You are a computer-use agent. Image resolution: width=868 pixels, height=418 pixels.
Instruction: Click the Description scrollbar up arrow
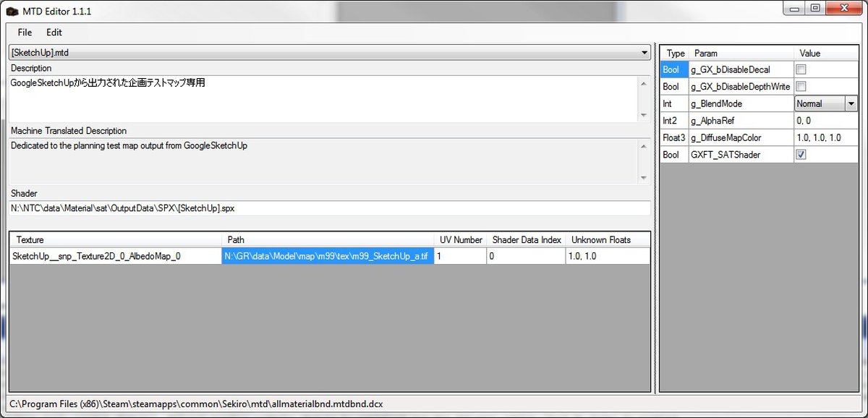point(644,83)
